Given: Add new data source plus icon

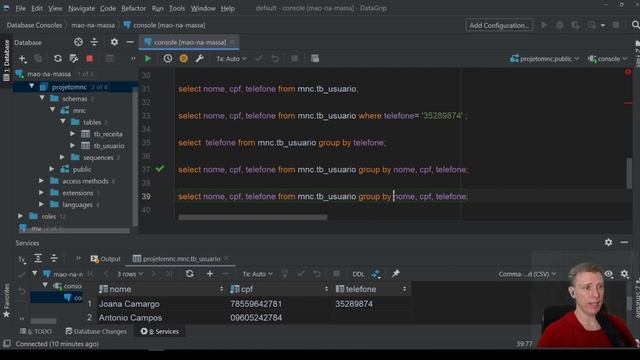Looking at the screenshot, I should [22, 59].
